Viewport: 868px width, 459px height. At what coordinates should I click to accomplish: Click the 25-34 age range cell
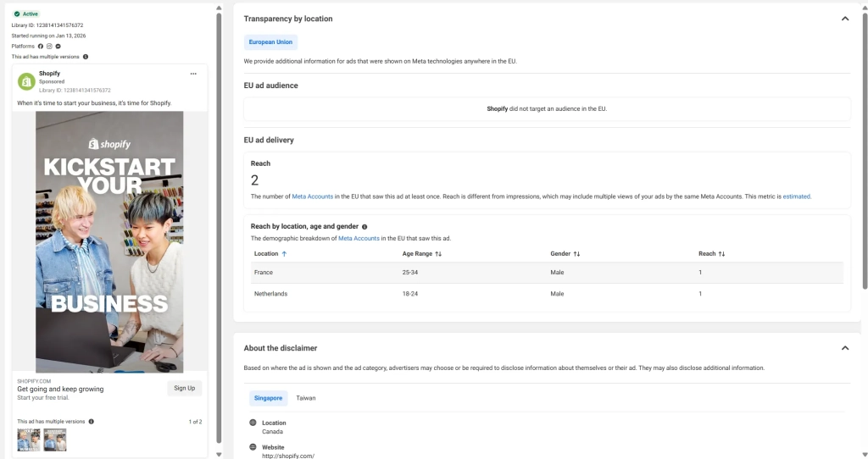410,272
